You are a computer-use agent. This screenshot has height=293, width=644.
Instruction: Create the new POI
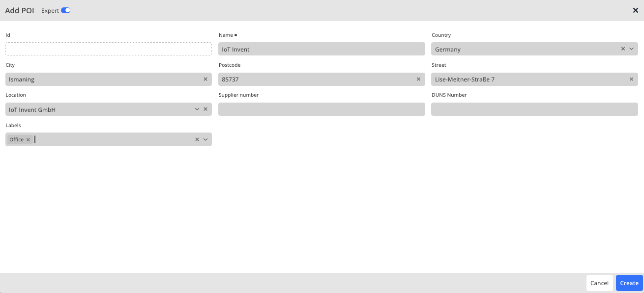click(x=629, y=283)
